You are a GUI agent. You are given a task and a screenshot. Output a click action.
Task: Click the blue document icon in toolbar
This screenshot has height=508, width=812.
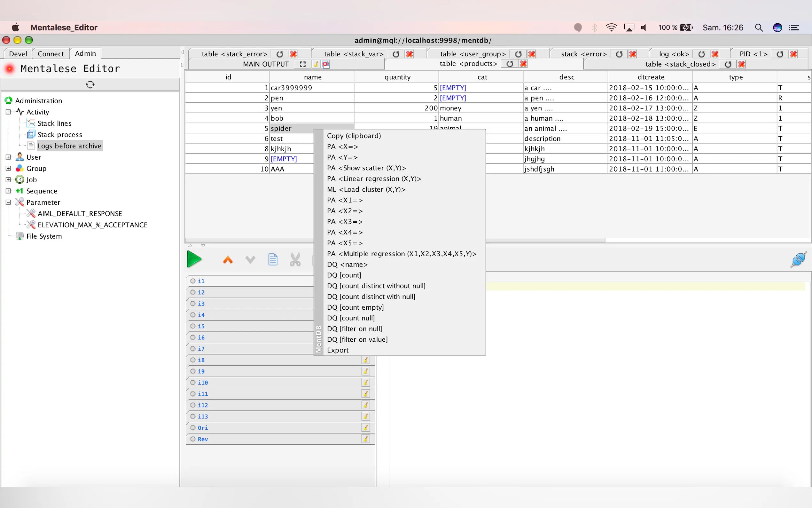click(273, 260)
